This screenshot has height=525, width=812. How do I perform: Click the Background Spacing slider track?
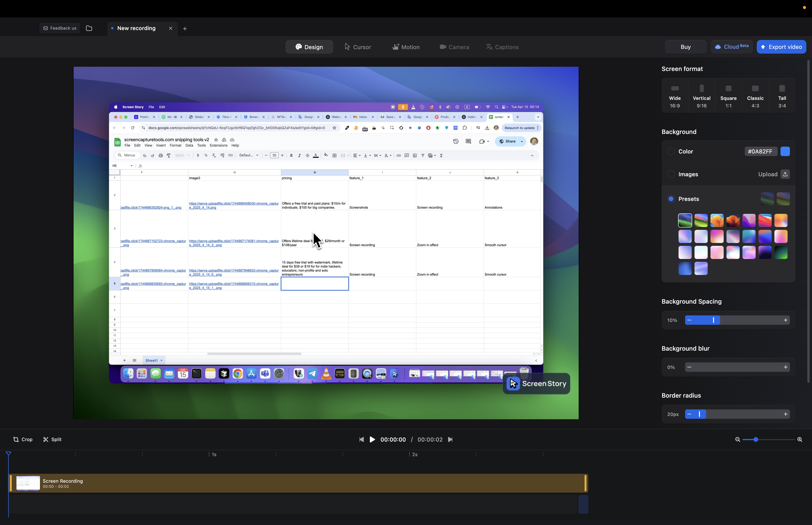(x=737, y=320)
